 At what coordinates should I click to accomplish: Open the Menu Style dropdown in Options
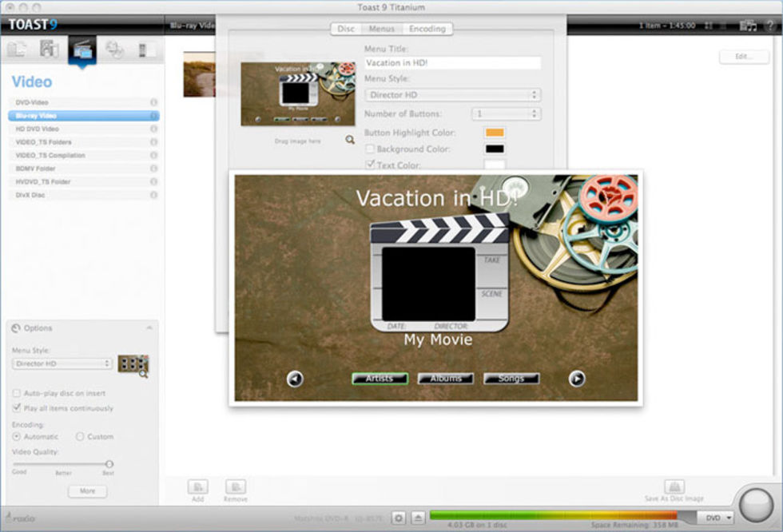62,363
